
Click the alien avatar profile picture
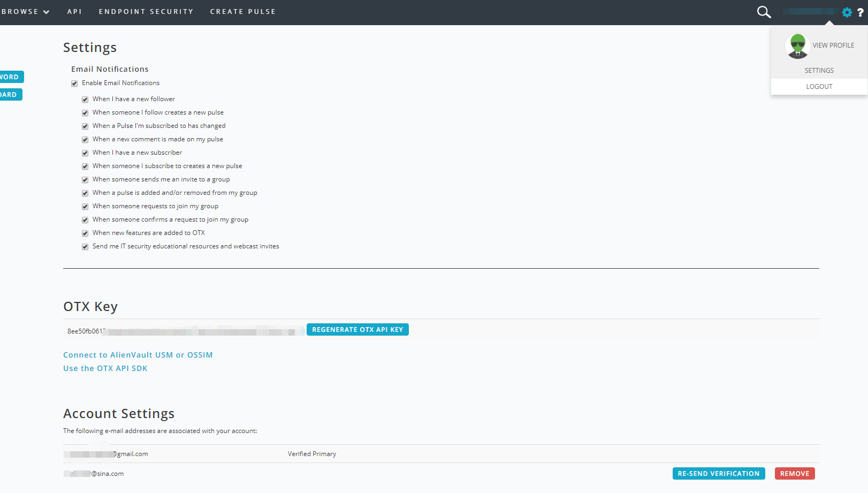(797, 46)
